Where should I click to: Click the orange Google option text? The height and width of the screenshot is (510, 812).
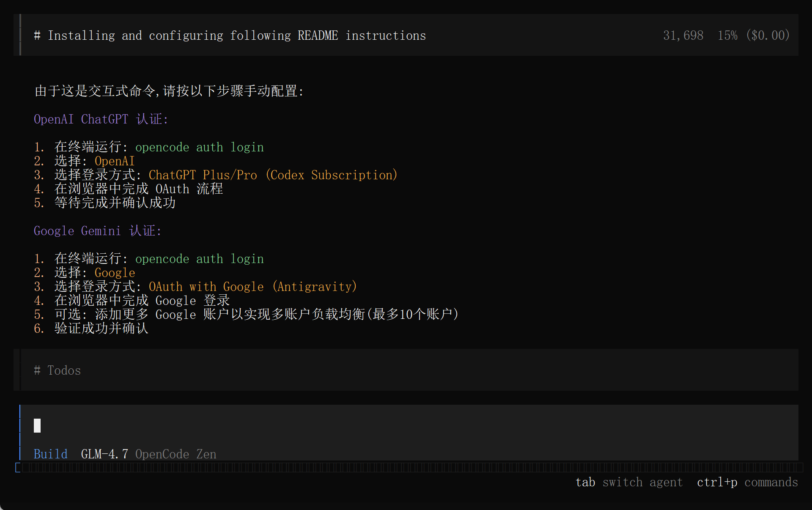pos(115,273)
